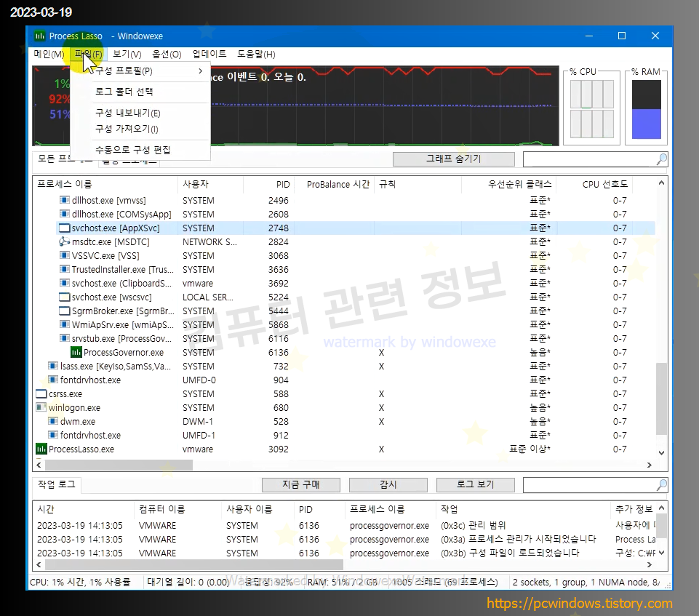
Task: Click the msdtc.exe process icon
Action: pyautogui.click(x=65, y=241)
